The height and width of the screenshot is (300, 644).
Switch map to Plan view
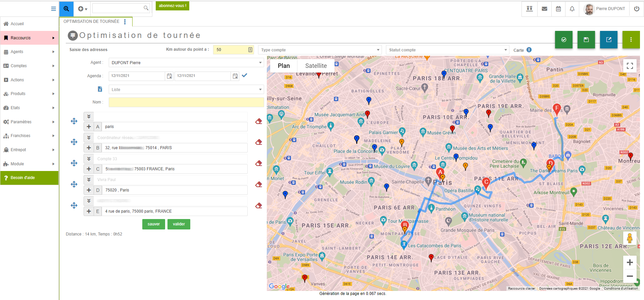(284, 66)
